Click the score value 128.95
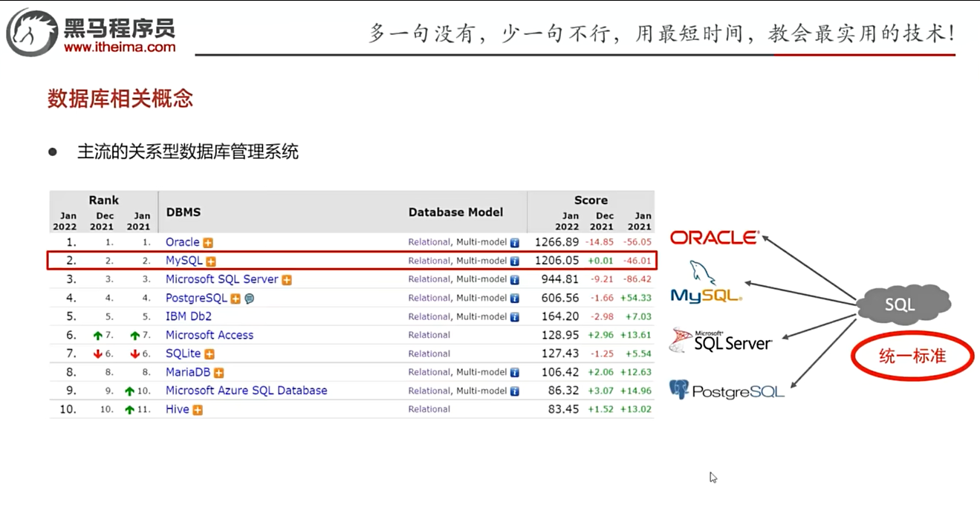 (x=561, y=335)
